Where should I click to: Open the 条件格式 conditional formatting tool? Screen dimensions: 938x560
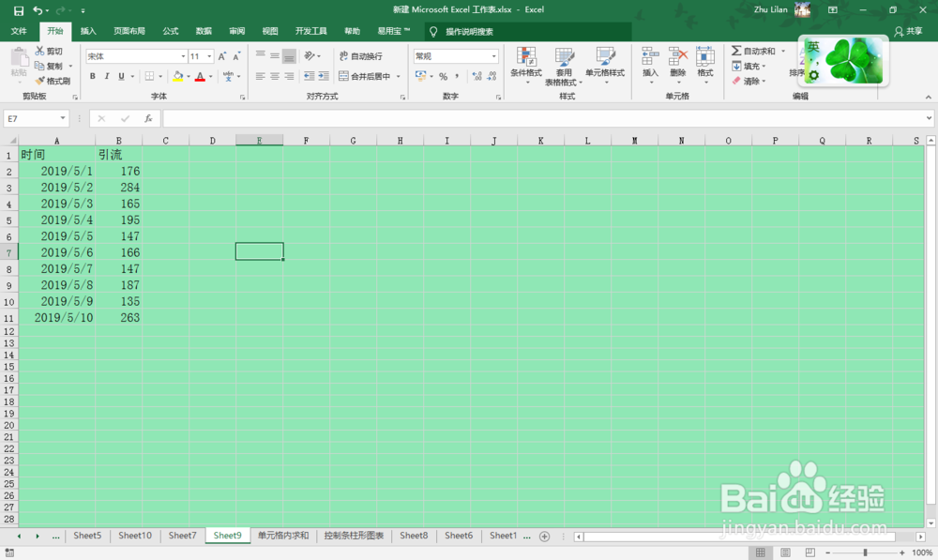point(526,66)
